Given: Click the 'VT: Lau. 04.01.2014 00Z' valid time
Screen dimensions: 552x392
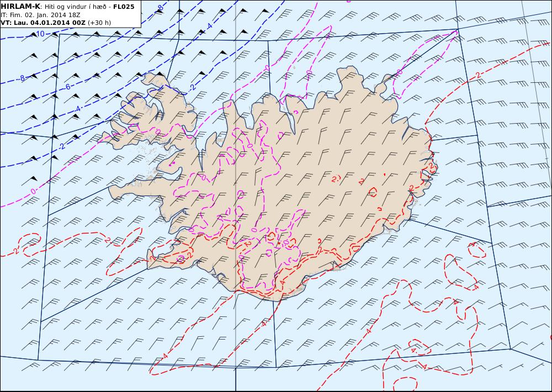Looking at the screenshot, I should 43,23.
